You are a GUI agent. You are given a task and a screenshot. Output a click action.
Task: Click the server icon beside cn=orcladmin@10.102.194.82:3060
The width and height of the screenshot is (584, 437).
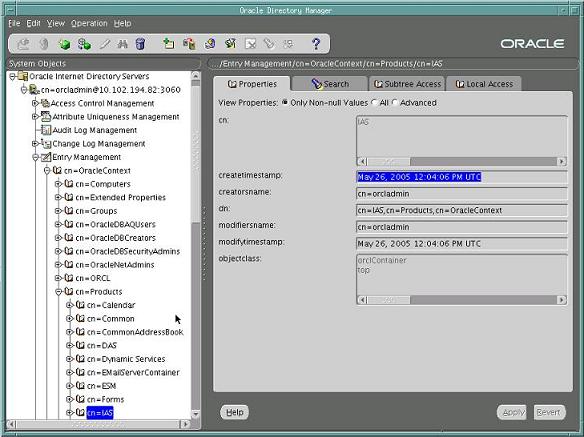coord(34,90)
